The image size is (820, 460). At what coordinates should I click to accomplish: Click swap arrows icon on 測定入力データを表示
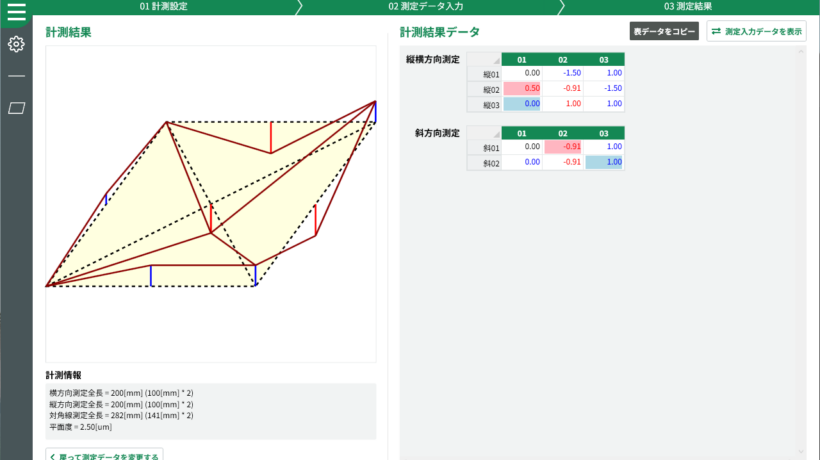coord(716,32)
